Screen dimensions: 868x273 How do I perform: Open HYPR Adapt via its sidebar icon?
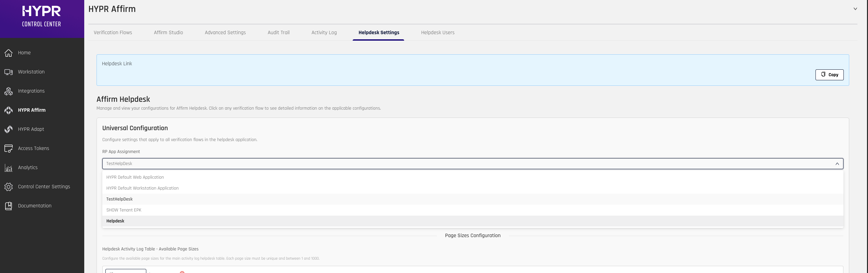pos(9,129)
